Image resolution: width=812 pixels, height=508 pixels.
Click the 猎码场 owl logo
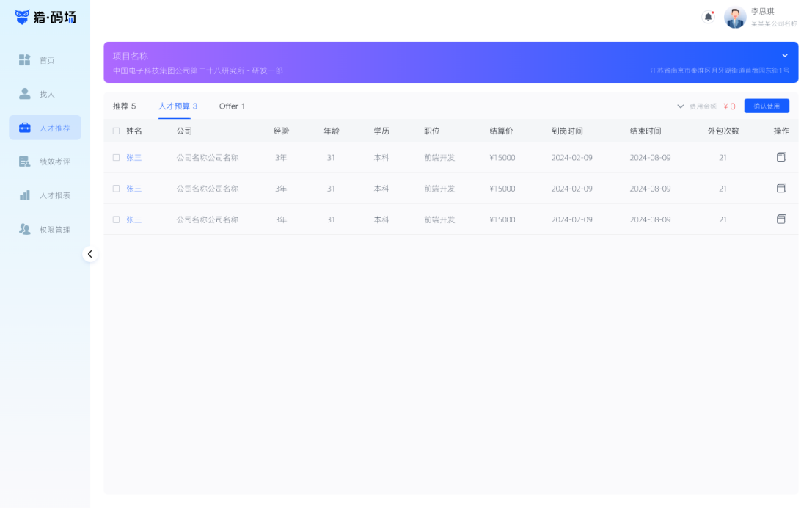pos(23,17)
